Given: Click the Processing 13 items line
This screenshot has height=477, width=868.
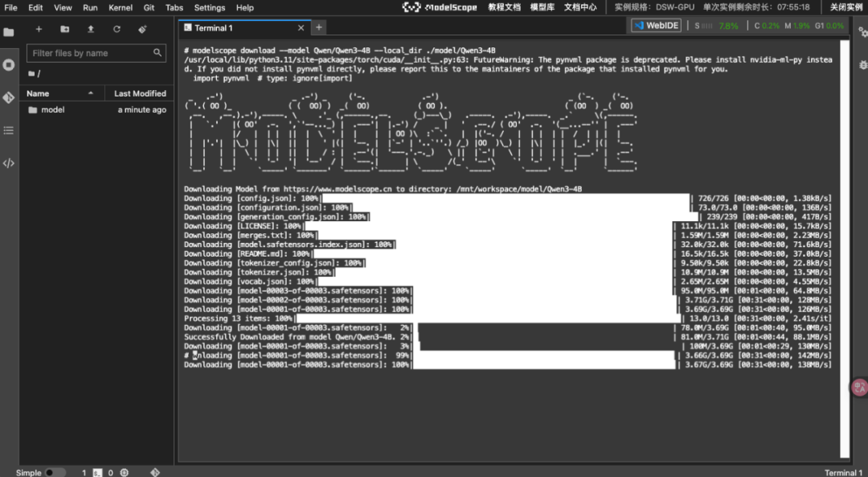Looking at the screenshot, I should tap(508, 319).
